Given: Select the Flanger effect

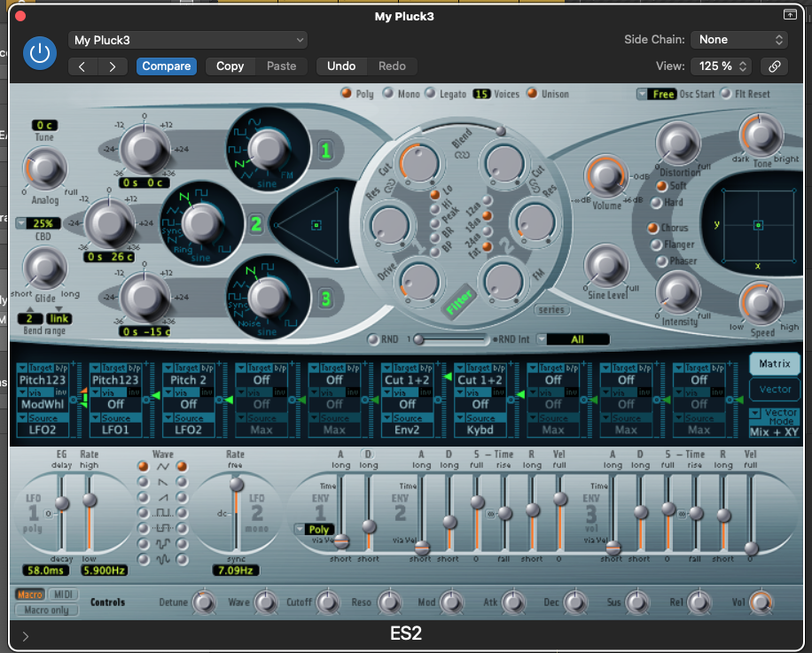Looking at the screenshot, I should click(656, 245).
